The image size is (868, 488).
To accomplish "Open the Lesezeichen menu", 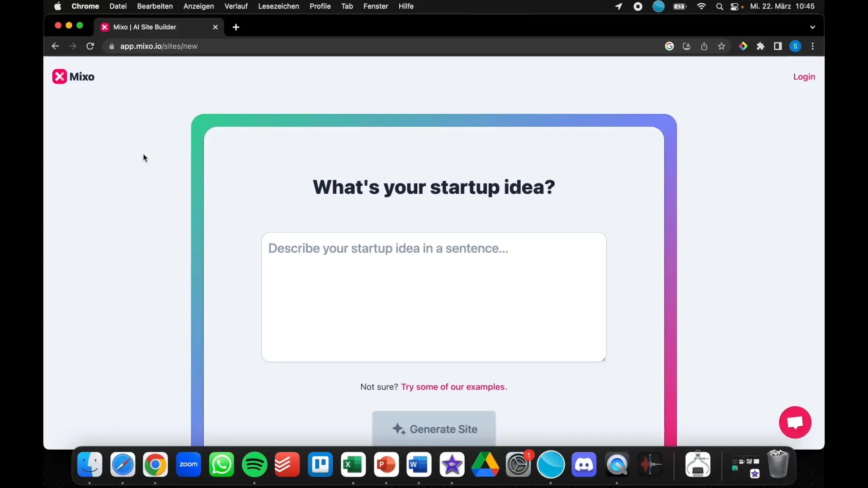I will [278, 6].
